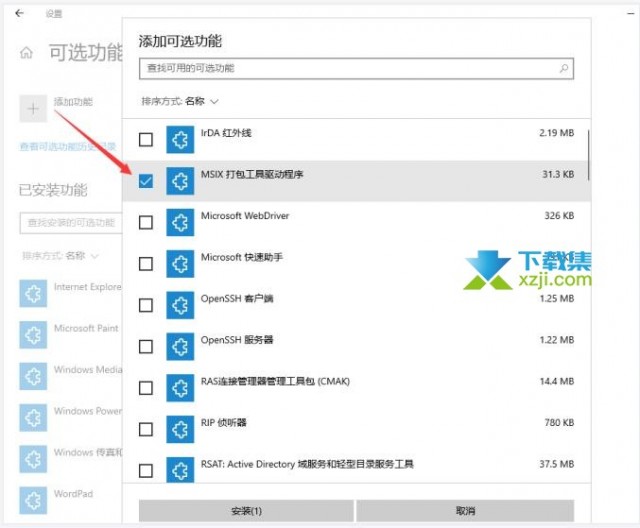This screenshot has height=528, width=640.
Task: Click the 326 KB size value
Action: (x=559, y=216)
